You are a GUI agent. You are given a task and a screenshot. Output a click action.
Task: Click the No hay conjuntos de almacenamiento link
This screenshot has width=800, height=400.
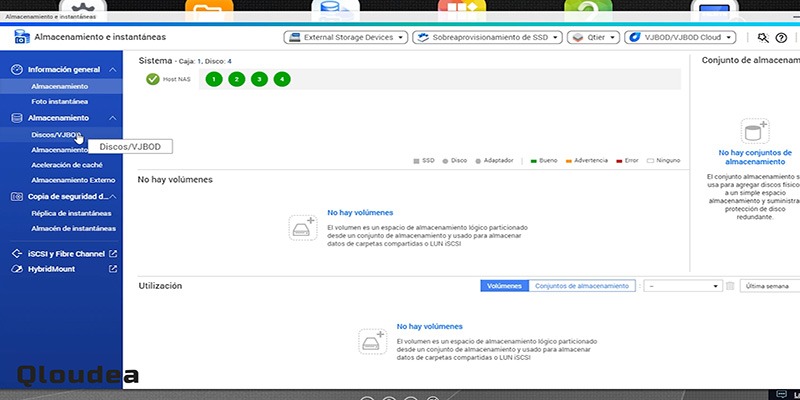755,157
